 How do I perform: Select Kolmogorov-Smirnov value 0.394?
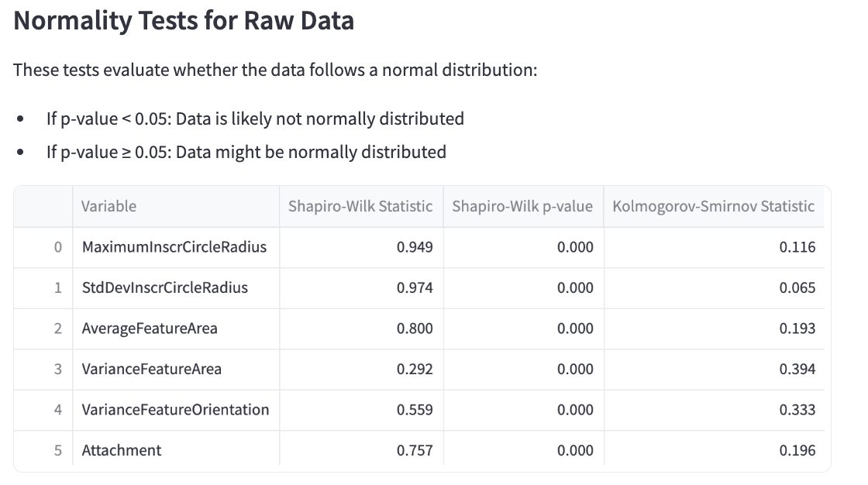click(x=714, y=370)
